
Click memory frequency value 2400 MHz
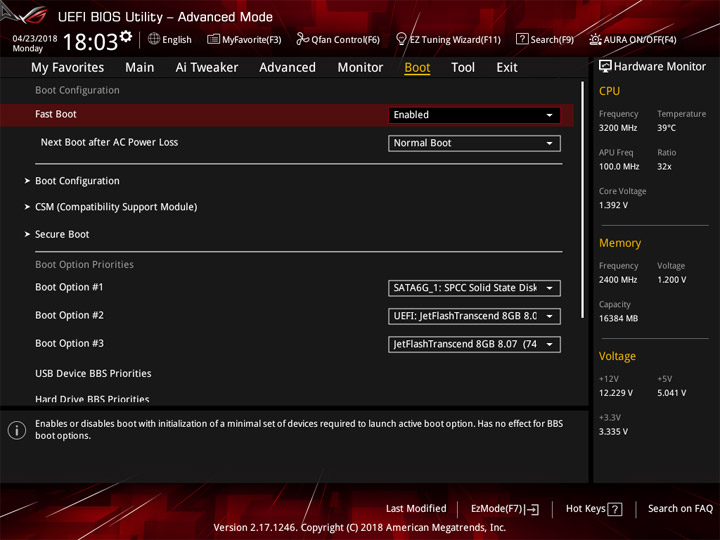(618, 280)
